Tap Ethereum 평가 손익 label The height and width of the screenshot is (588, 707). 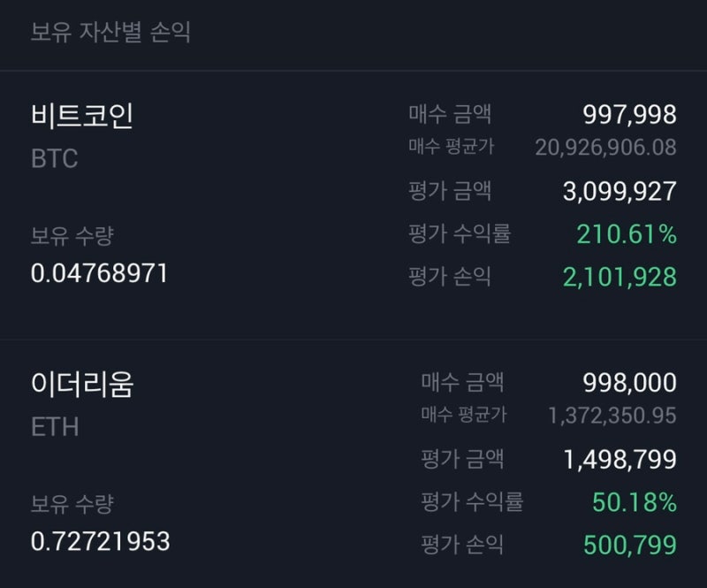tap(461, 544)
